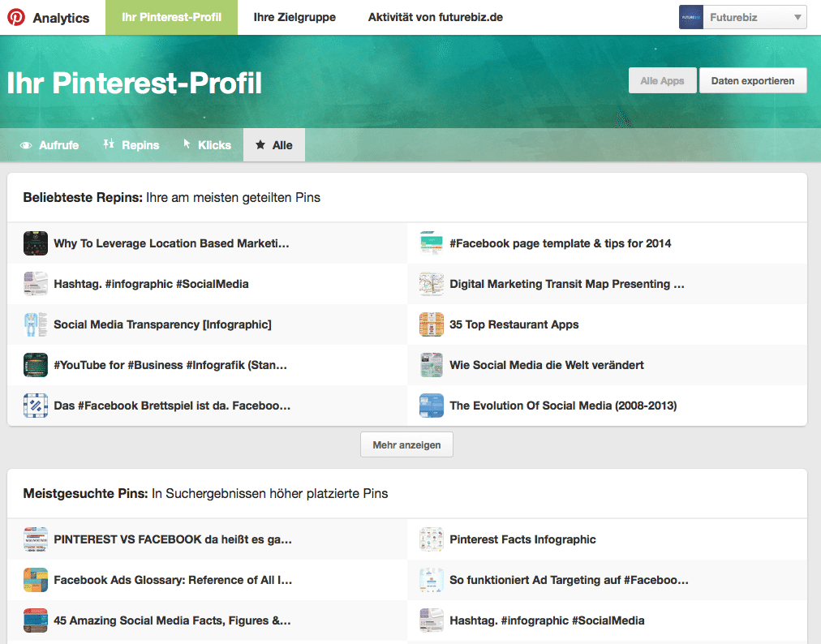The width and height of the screenshot is (821, 644).
Task: Click the pin icon beside Repins
Action: [x=109, y=144]
